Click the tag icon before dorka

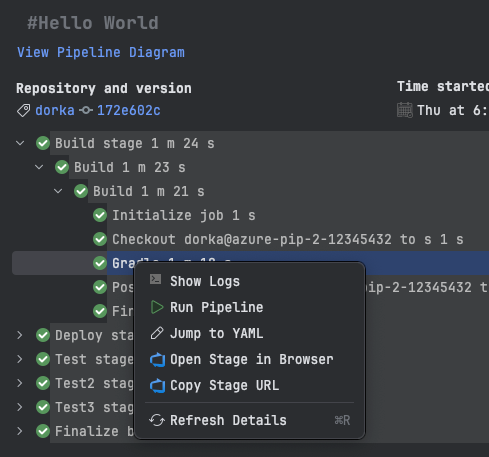tap(23, 110)
